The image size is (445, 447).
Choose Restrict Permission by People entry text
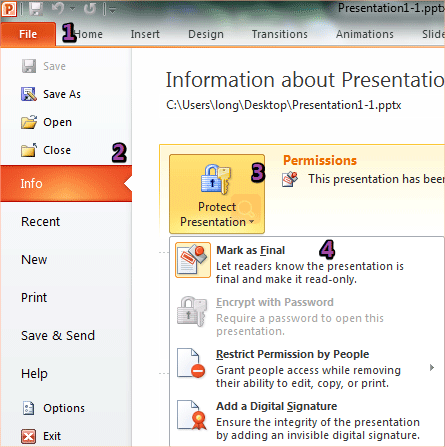point(293,354)
